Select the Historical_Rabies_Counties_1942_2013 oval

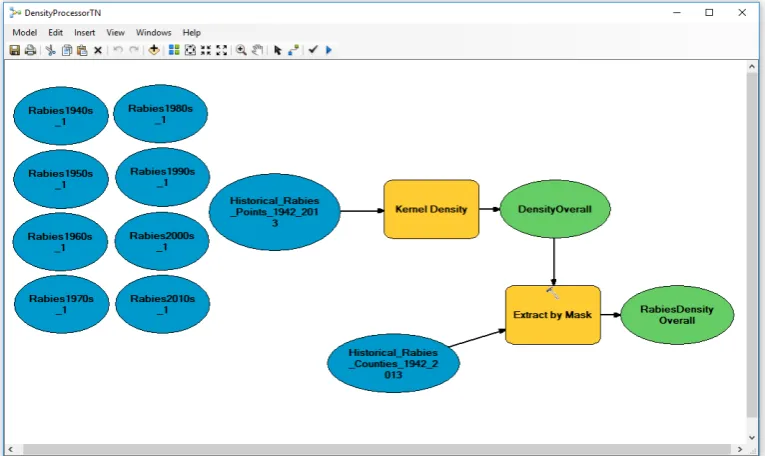393,363
